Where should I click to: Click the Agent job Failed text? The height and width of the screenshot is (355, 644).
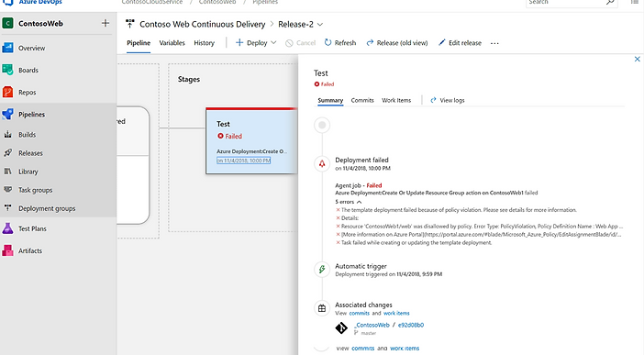coord(358,185)
